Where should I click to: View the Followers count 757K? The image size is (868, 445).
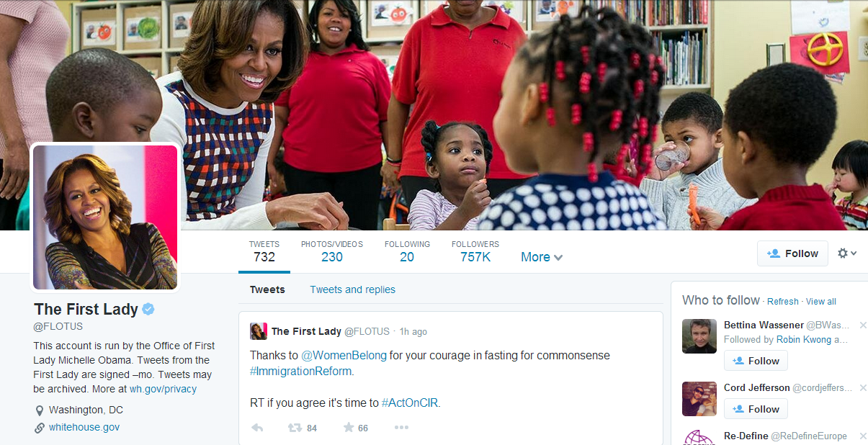pyautogui.click(x=475, y=252)
